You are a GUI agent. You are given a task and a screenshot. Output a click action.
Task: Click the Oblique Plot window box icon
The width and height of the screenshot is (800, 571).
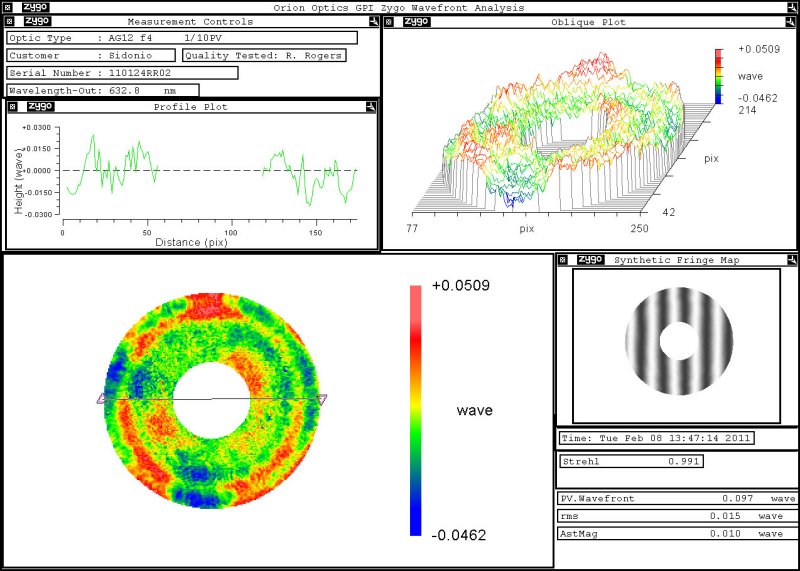(389, 22)
